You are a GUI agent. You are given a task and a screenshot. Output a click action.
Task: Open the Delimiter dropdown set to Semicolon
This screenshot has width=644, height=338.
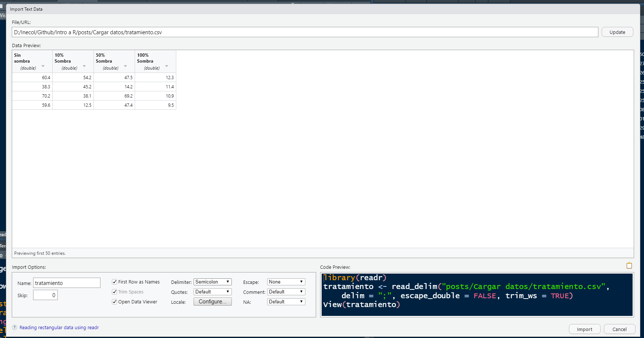pyautogui.click(x=212, y=282)
